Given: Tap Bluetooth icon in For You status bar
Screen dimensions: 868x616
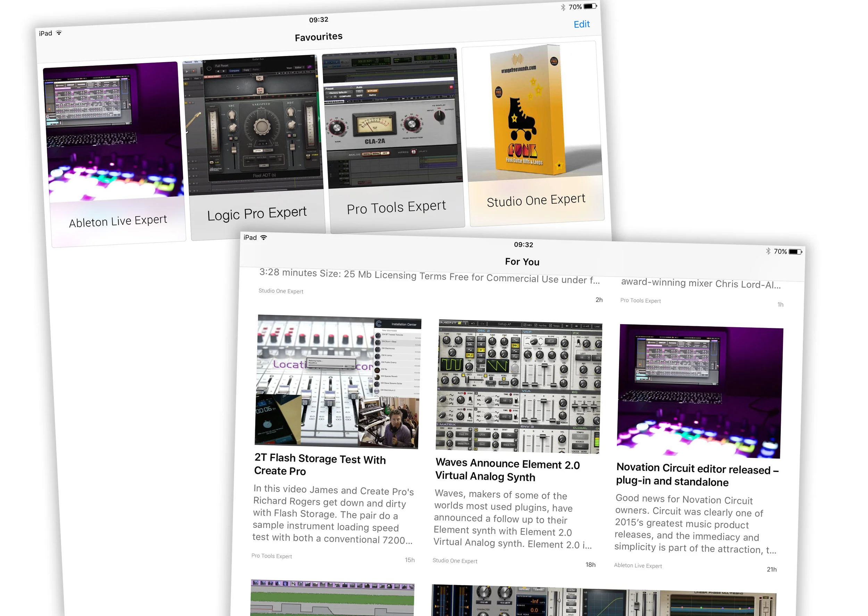Looking at the screenshot, I should tap(768, 251).
